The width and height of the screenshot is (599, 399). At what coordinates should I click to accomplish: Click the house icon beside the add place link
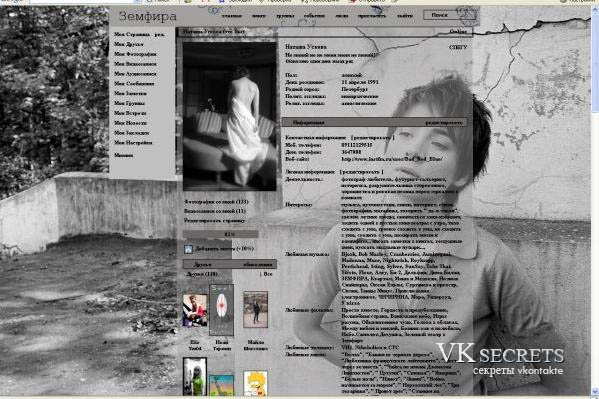pyautogui.click(x=188, y=249)
